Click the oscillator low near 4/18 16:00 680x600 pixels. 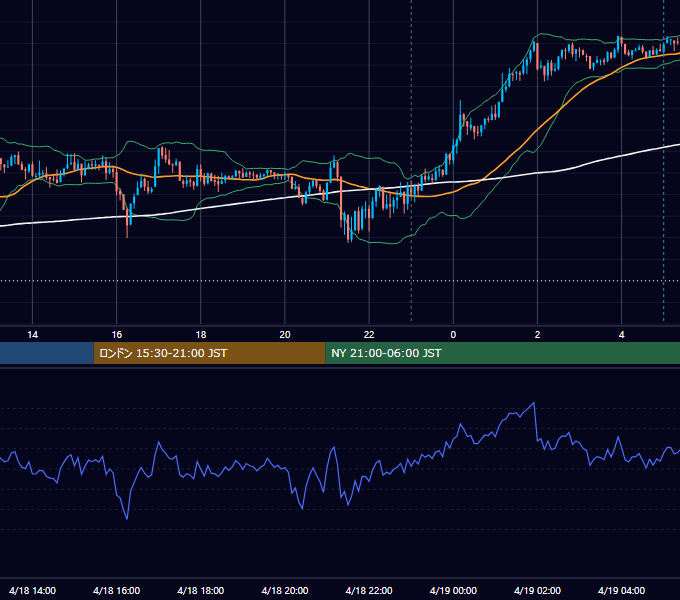pyautogui.click(x=127, y=518)
